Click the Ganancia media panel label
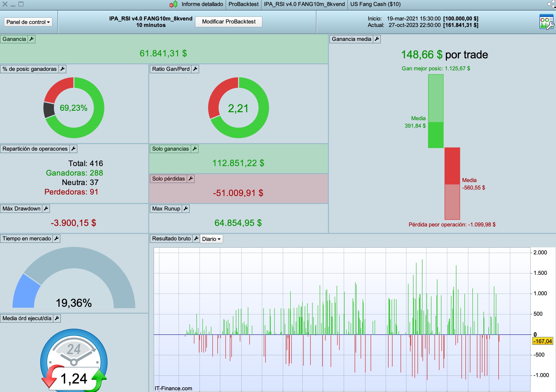This screenshot has width=556, height=392. (351, 39)
